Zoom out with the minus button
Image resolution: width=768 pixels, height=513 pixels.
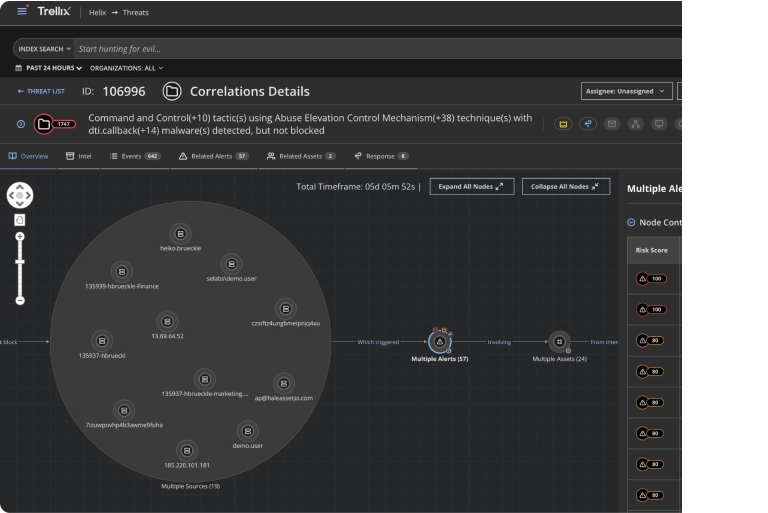tap(20, 300)
